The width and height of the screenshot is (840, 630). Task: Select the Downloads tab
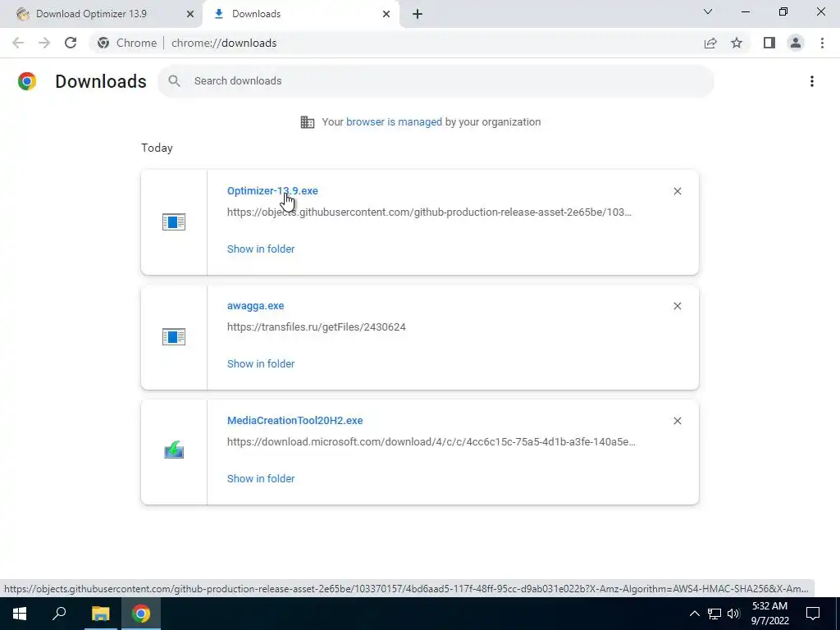point(256,14)
